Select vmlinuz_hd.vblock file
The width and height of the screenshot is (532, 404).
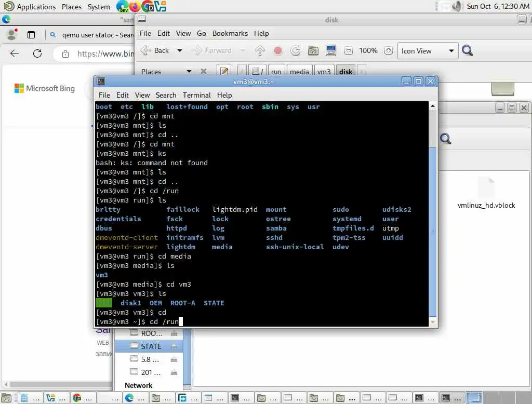click(x=486, y=192)
